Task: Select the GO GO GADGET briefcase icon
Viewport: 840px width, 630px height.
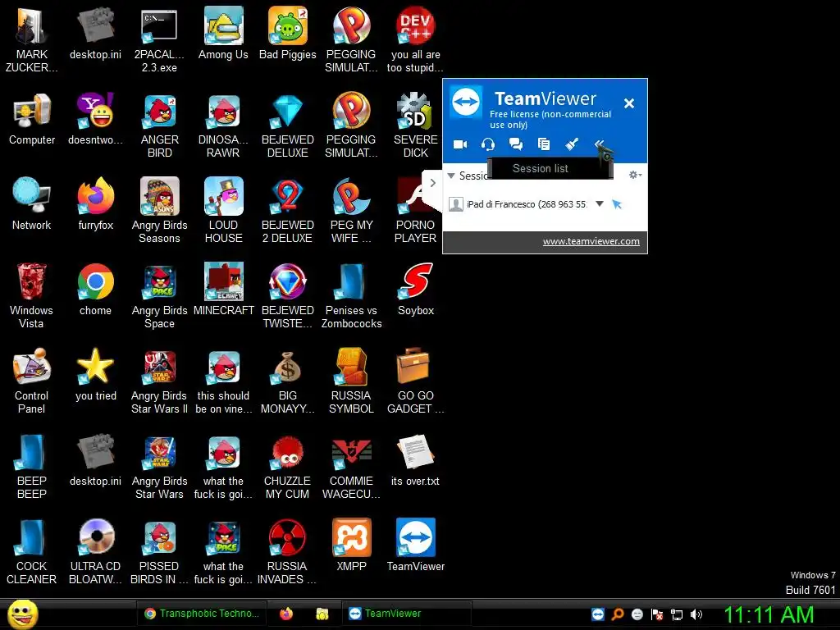Action: click(x=416, y=381)
